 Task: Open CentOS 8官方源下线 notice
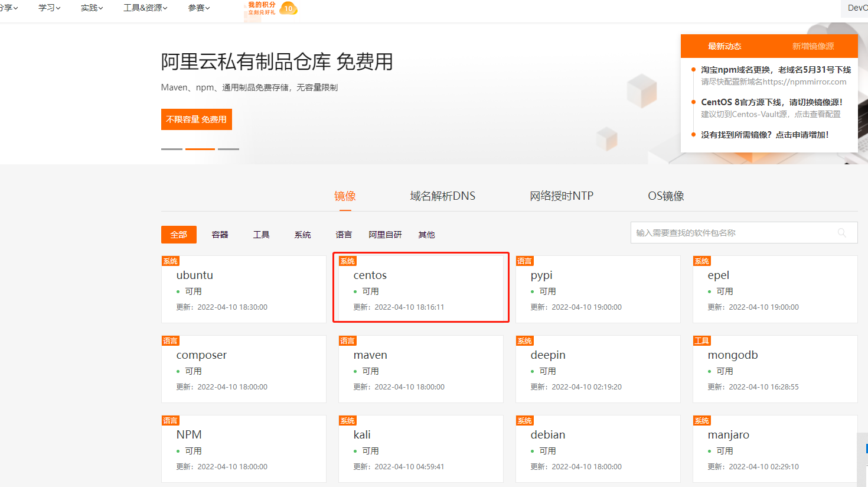(772, 102)
